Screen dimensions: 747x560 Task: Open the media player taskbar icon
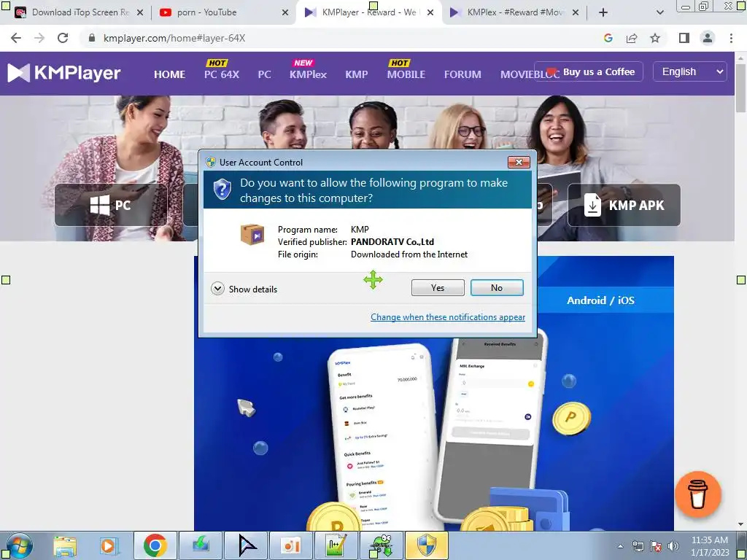tap(109, 545)
